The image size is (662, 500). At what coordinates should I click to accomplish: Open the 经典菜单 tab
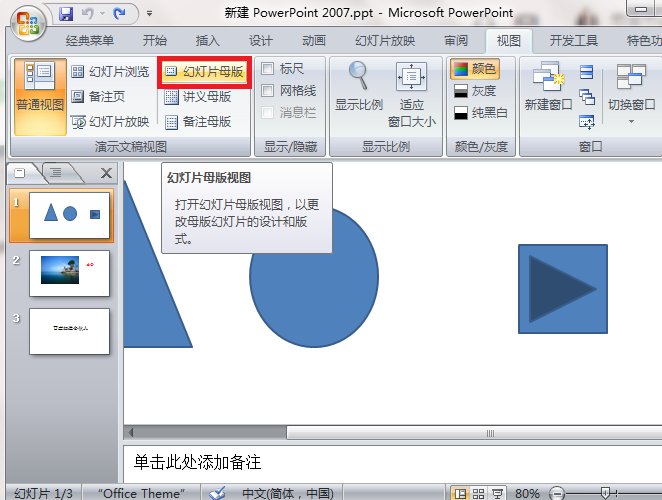pos(90,41)
